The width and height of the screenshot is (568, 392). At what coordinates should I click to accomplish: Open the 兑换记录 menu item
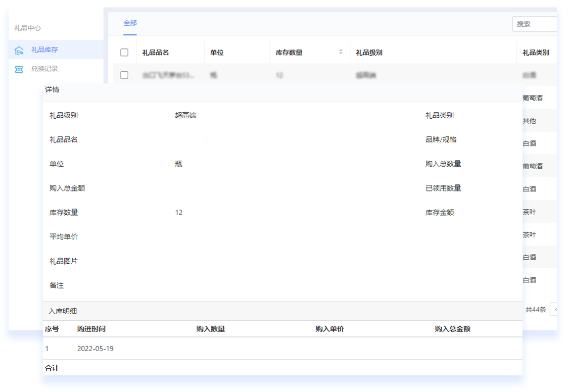44,69
